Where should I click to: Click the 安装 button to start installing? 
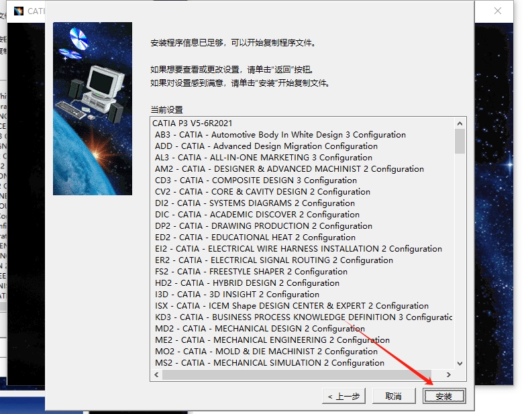(x=443, y=396)
